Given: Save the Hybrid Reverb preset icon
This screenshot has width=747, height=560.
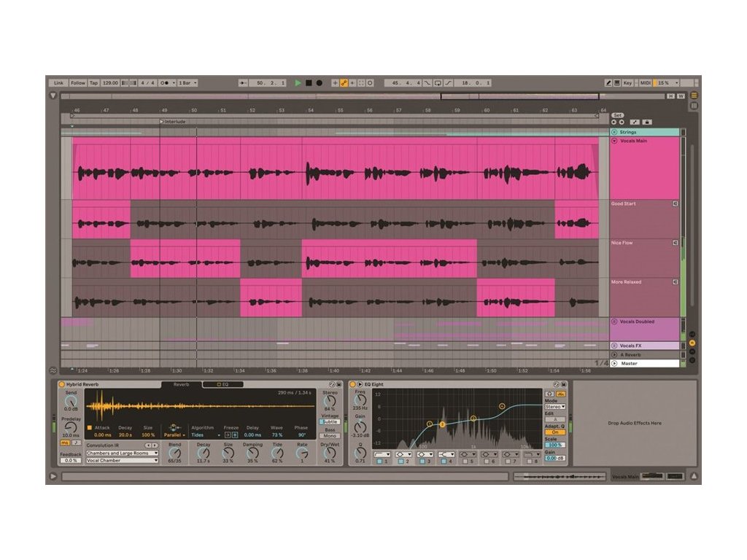Looking at the screenshot, I should (339, 384).
